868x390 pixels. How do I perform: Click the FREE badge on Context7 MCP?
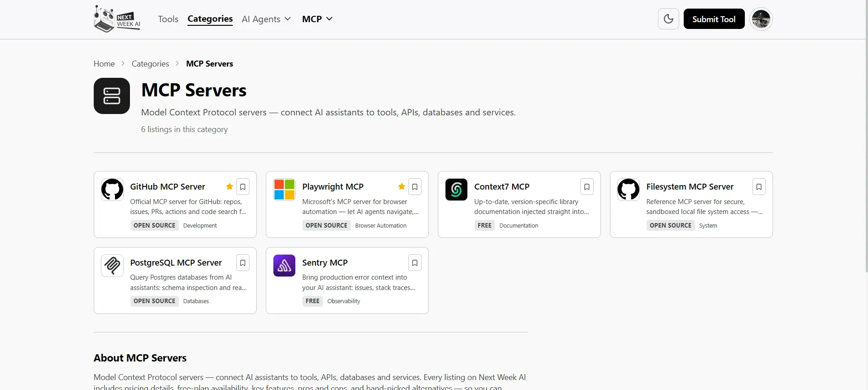[x=484, y=225]
